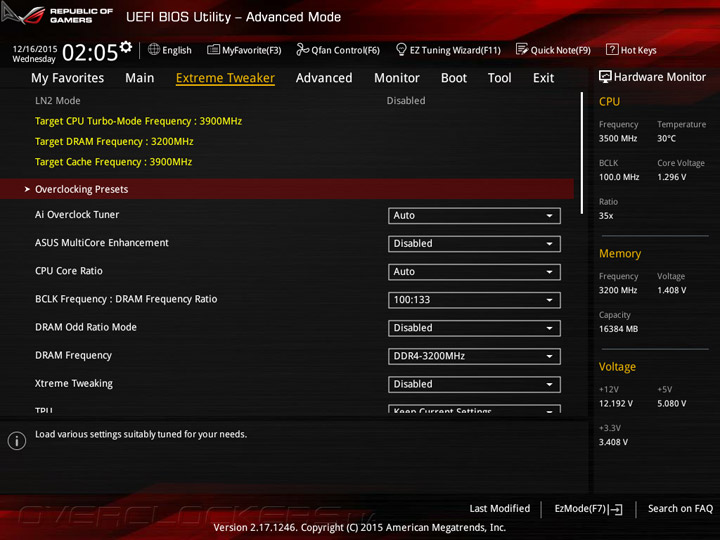
Task: Click the globe language icon
Action: [x=154, y=50]
